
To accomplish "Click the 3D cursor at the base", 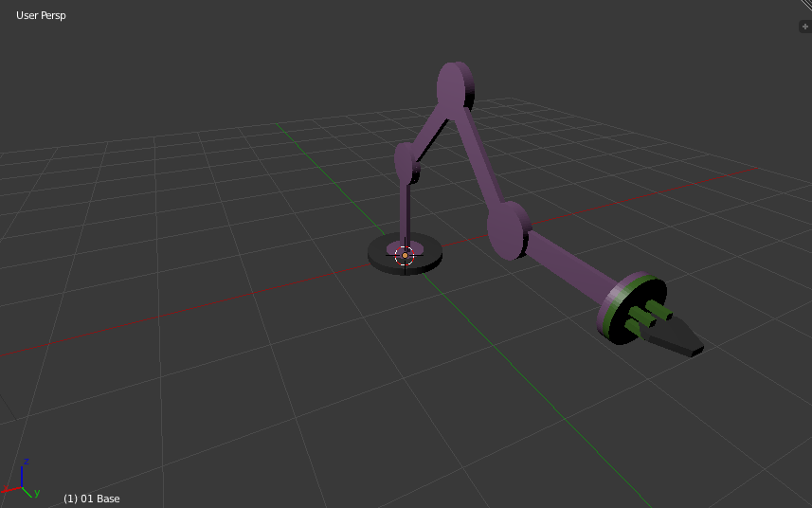I will tap(405, 255).
